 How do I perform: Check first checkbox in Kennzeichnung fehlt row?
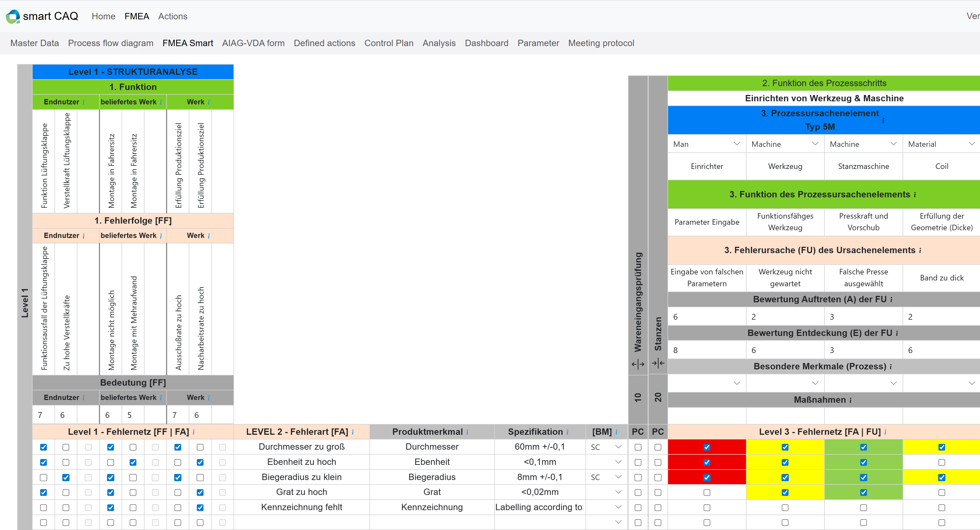click(x=43, y=508)
